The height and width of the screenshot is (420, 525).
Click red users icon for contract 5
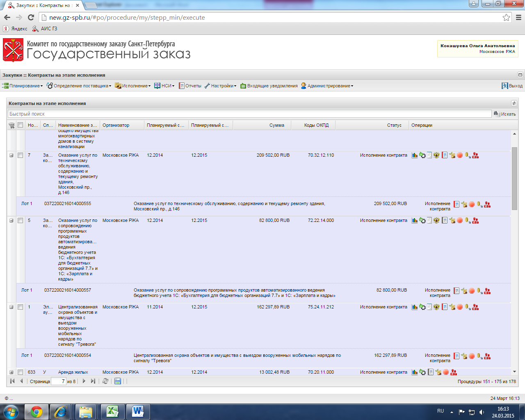coord(475,220)
